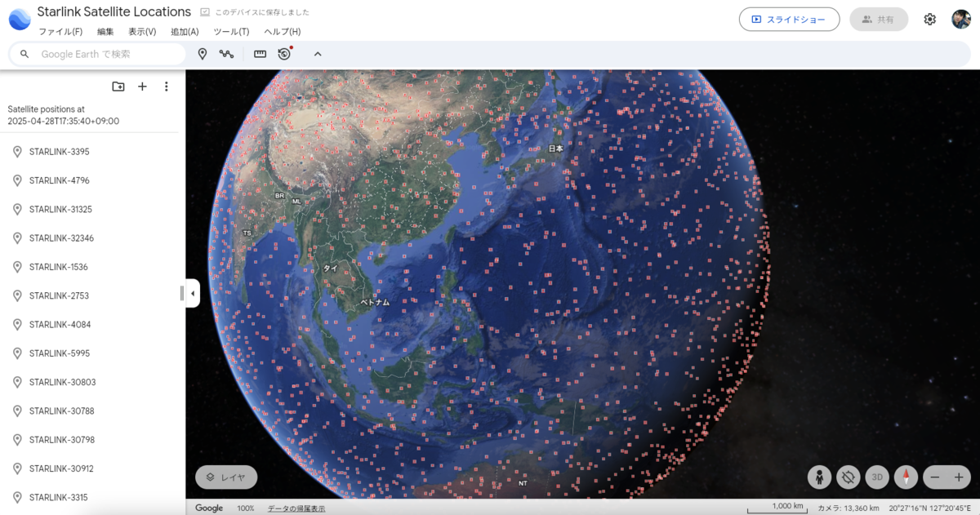
Task: Click the Satellite positions description text
Action: (x=63, y=115)
